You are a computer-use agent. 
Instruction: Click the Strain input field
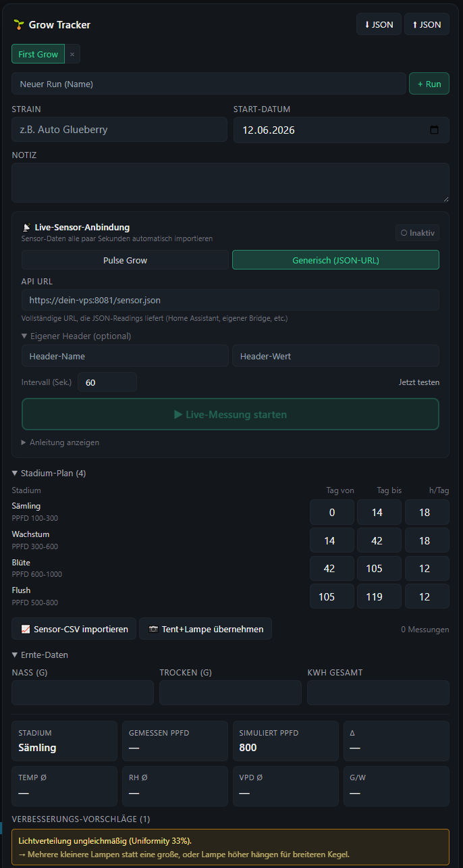click(x=119, y=130)
